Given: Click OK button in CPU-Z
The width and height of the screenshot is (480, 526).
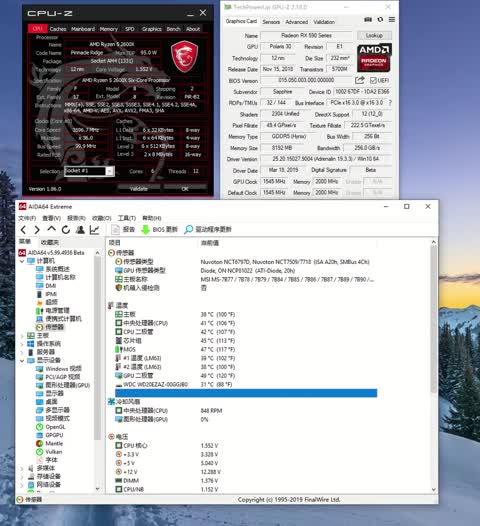Looking at the screenshot, I should [x=185, y=189].
